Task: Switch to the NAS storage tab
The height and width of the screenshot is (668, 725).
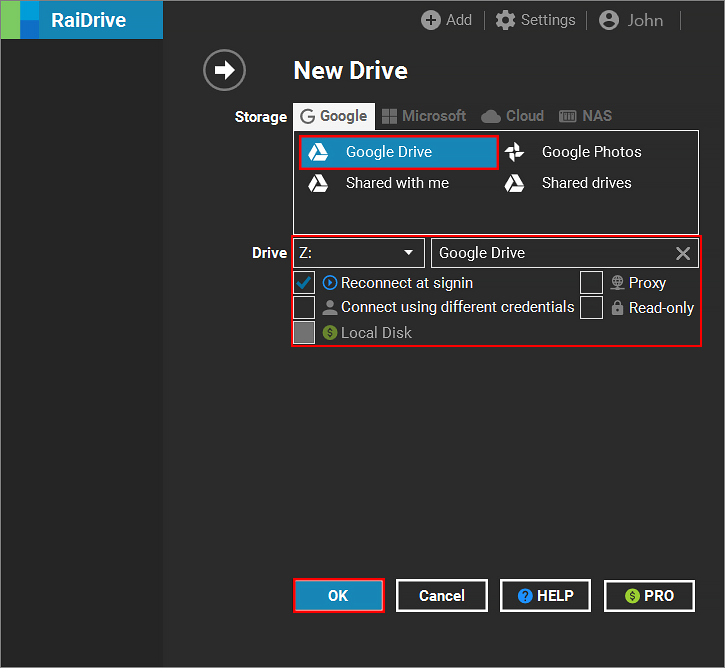Action: pyautogui.click(x=585, y=116)
